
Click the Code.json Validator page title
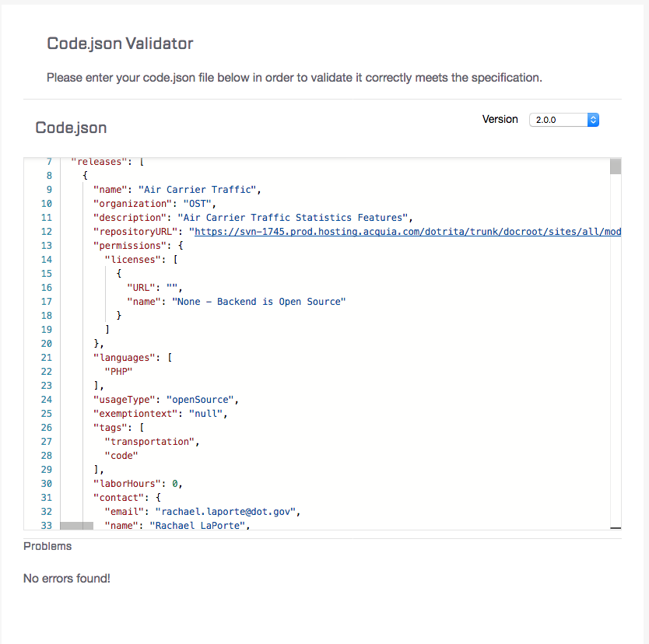(x=120, y=44)
